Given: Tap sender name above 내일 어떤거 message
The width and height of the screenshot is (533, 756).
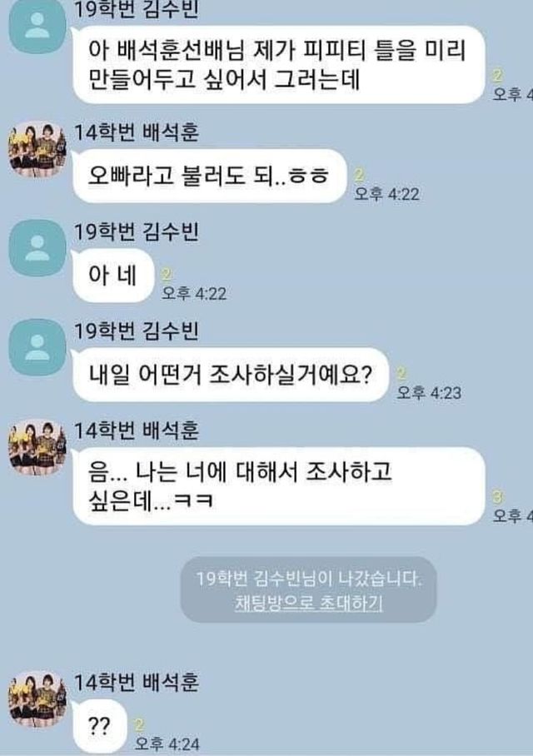Looking at the screenshot, I should pyautogui.click(x=136, y=331).
